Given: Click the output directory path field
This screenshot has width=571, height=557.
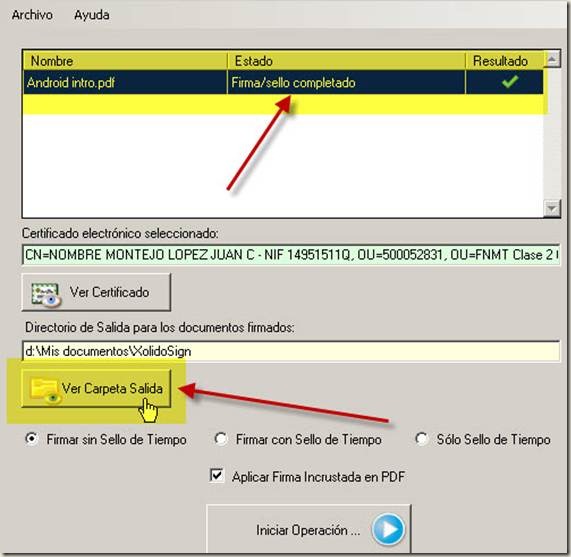Looking at the screenshot, I should click(291, 351).
